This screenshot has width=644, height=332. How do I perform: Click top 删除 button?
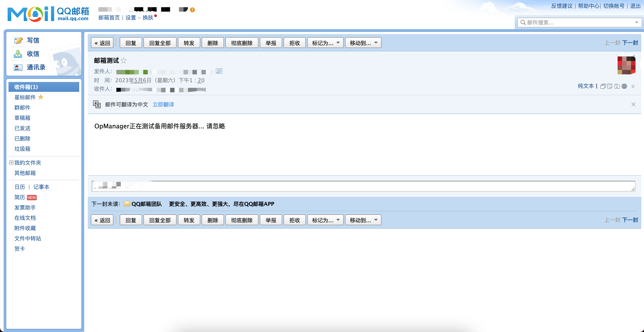(x=213, y=43)
